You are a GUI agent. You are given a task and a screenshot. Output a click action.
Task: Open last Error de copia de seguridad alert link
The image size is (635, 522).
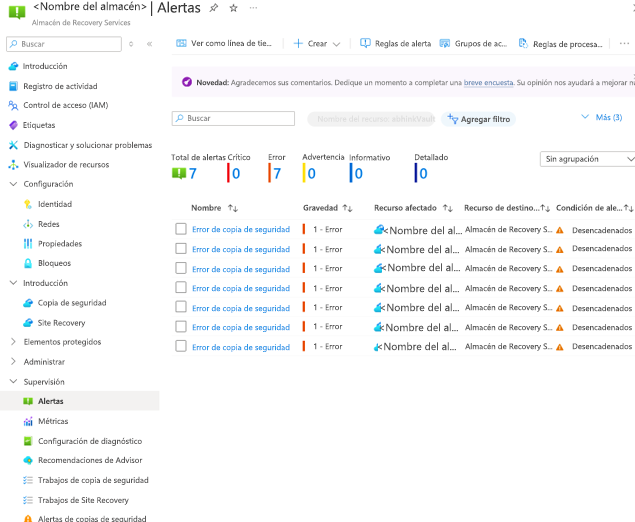[241, 347]
